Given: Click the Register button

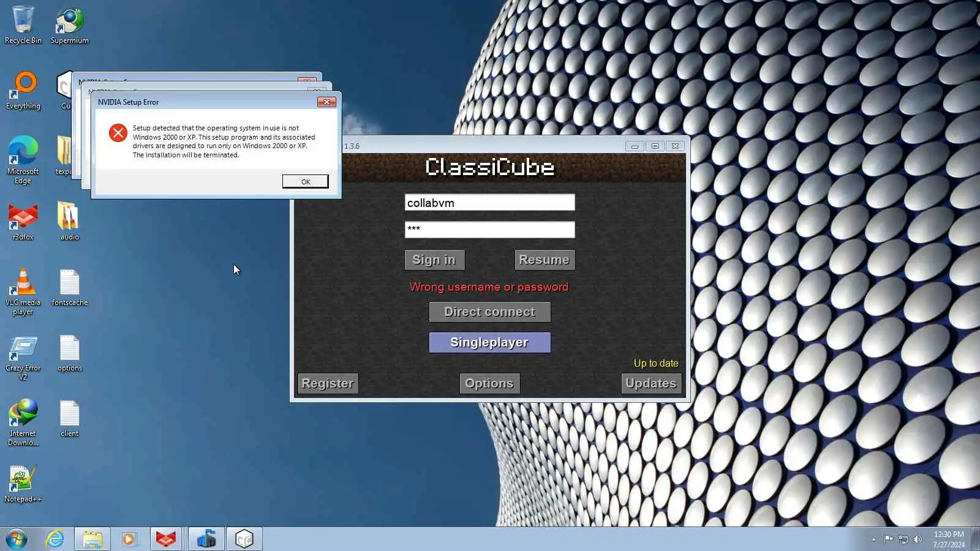Looking at the screenshot, I should 328,383.
